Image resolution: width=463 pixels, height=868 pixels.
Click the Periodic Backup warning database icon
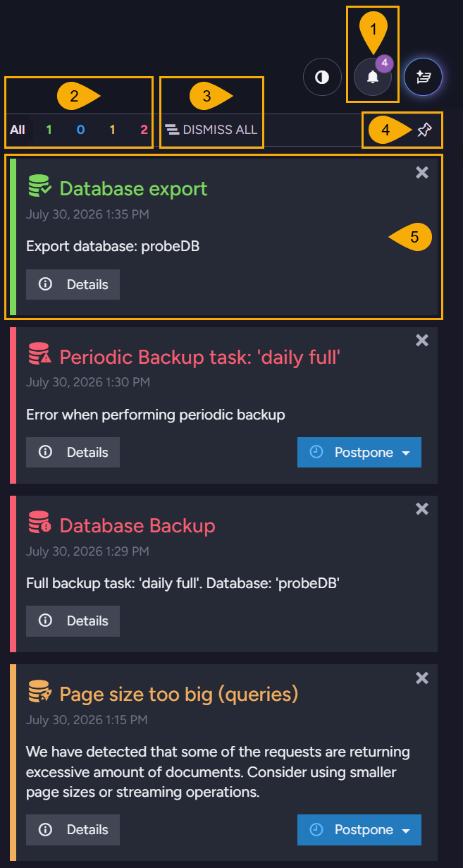40,356
